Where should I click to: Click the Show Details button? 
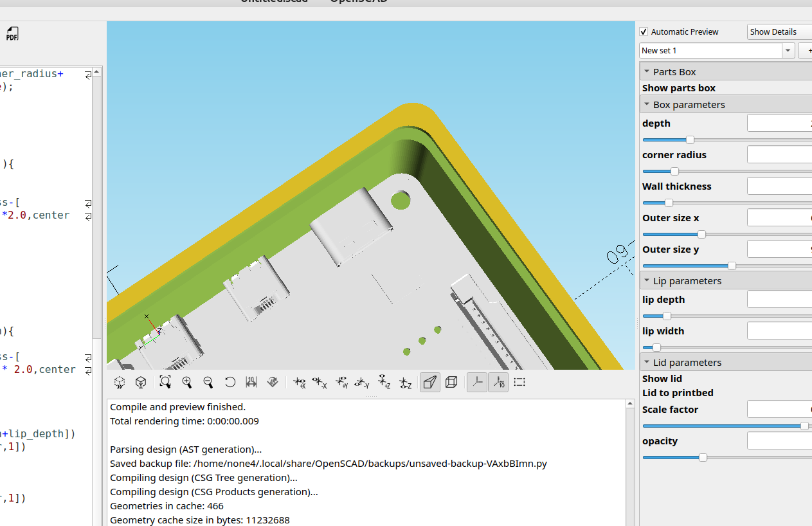point(774,32)
